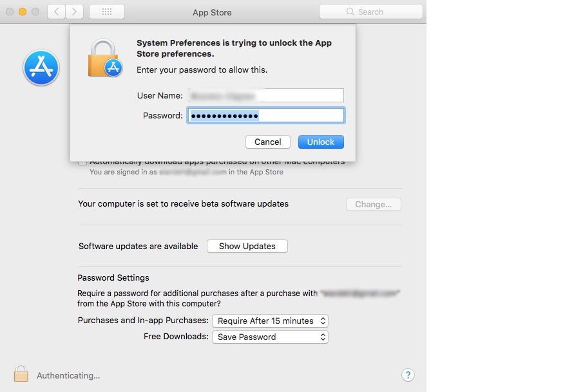583x392 pixels.
Task: Open the help question mark button
Action: [x=408, y=375]
